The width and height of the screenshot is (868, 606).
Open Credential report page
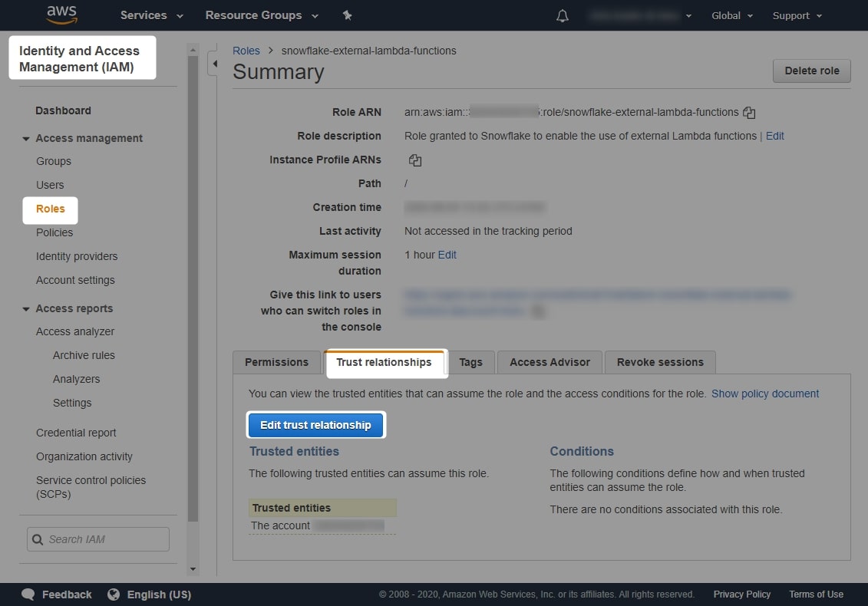click(x=76, y=433)
